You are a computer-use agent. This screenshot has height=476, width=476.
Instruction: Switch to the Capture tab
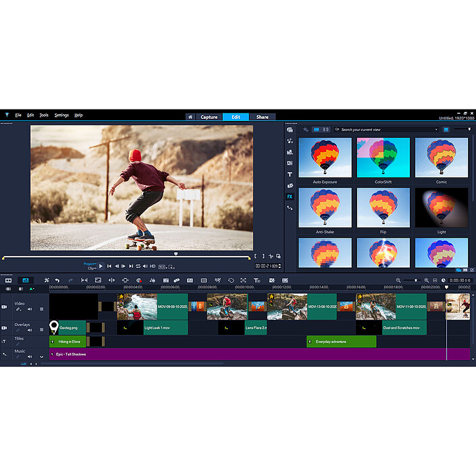pos(209,117)
